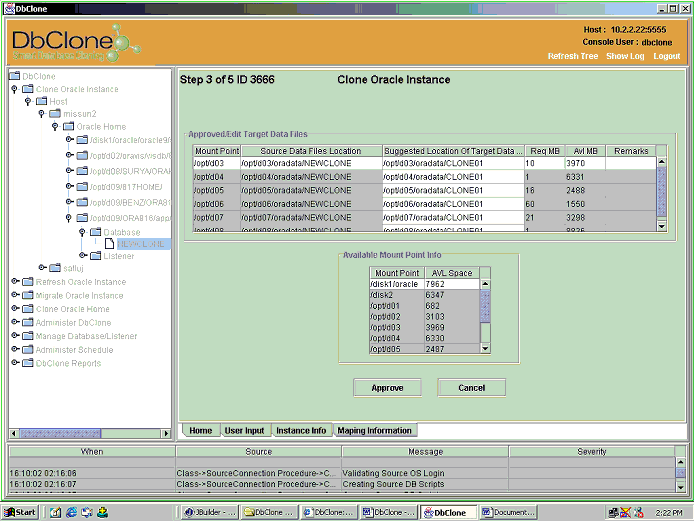This screenshot has height=521, width=694.
Task: Select the Validating Source OS Login log row
Action: coord(342,473)
